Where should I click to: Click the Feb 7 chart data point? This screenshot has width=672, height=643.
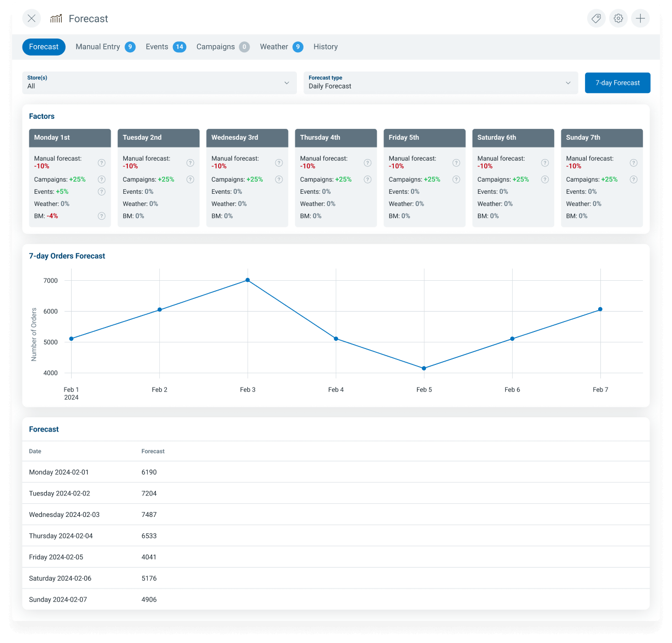click(600, 309)
